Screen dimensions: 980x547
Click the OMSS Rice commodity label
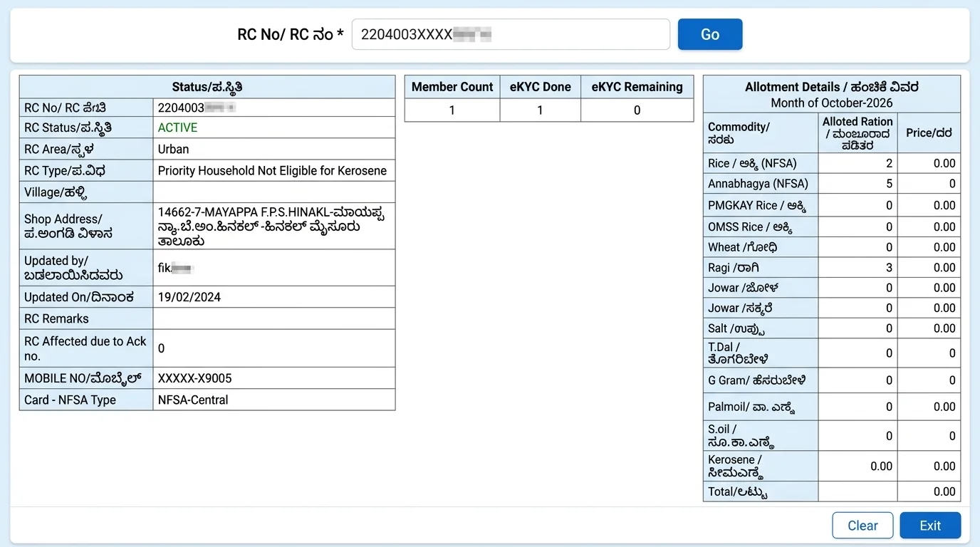click(750, 226)
